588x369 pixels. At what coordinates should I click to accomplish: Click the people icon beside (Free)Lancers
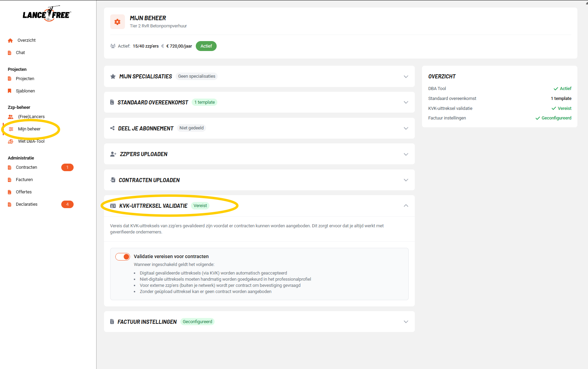11,117
